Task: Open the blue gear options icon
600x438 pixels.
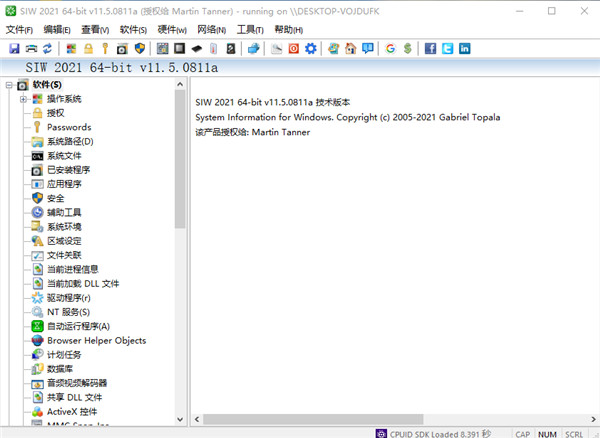Action: [x=311, y=48]
